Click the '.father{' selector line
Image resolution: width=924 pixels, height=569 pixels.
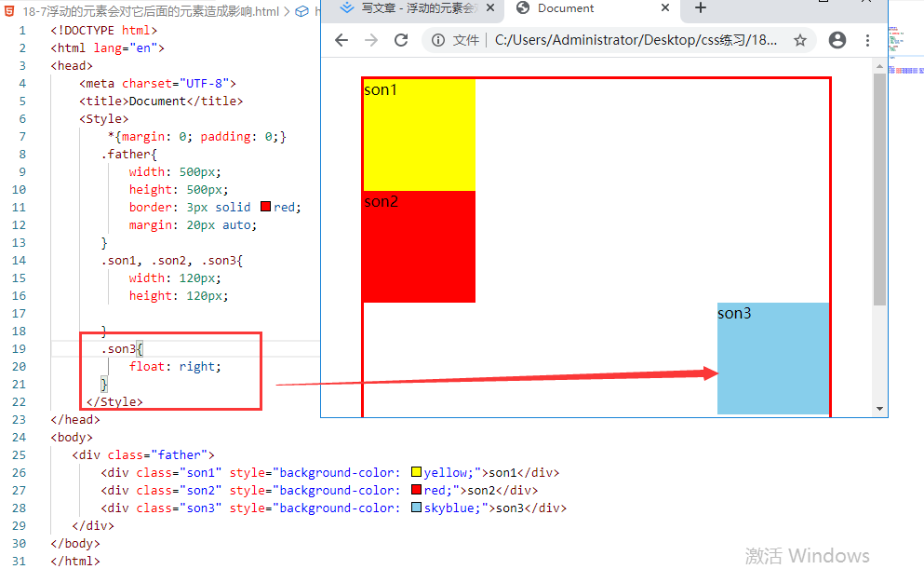(129, 154)
